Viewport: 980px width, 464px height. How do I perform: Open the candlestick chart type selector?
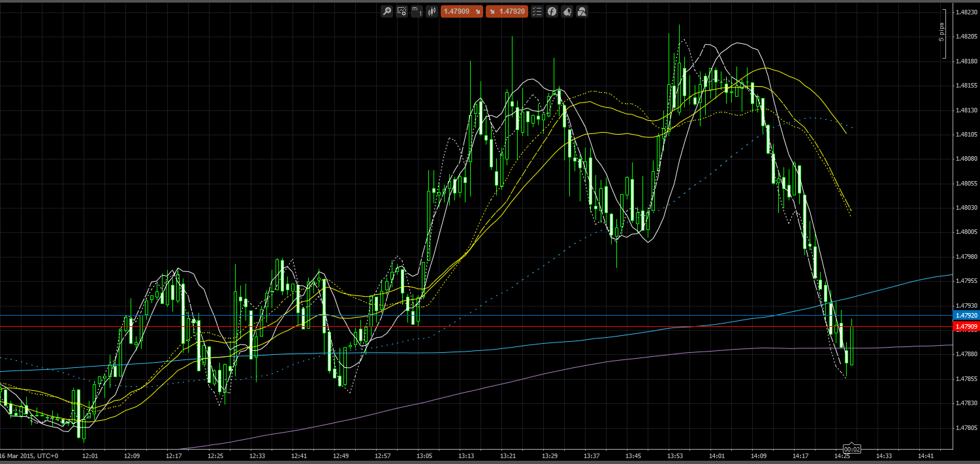(432, 11)
